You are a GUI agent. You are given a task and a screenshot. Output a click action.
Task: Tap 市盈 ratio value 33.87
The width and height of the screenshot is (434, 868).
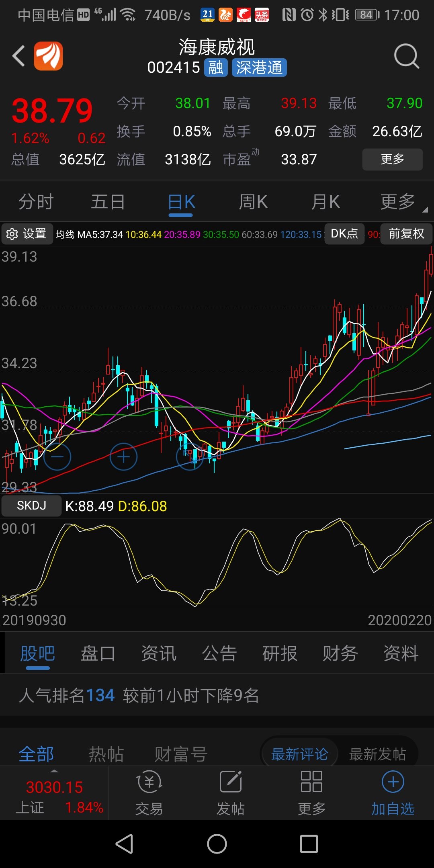(299, 160)
